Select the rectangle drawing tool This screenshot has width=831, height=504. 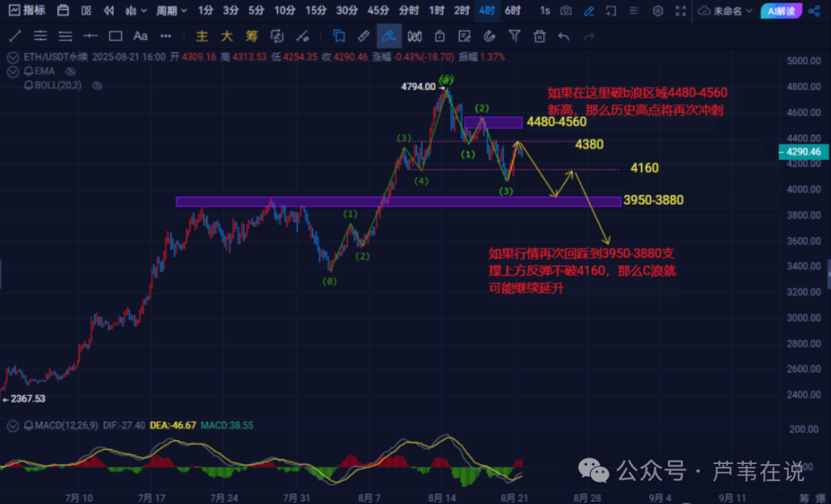click(115, 36)
